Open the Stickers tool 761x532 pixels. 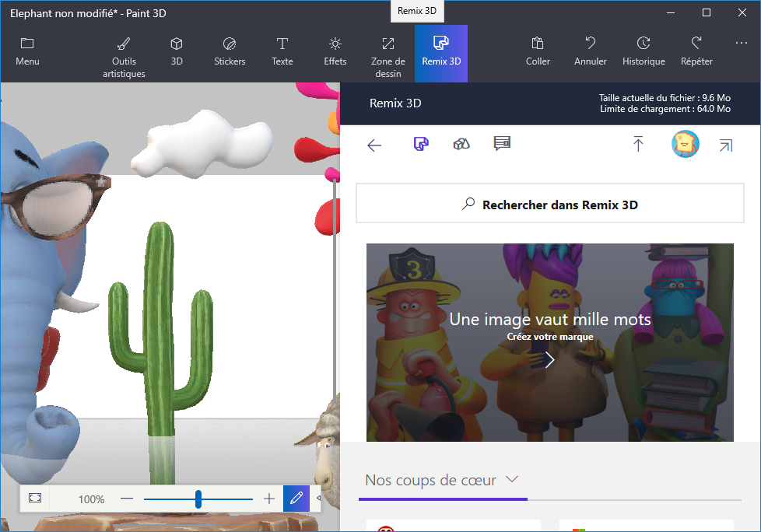230,52
